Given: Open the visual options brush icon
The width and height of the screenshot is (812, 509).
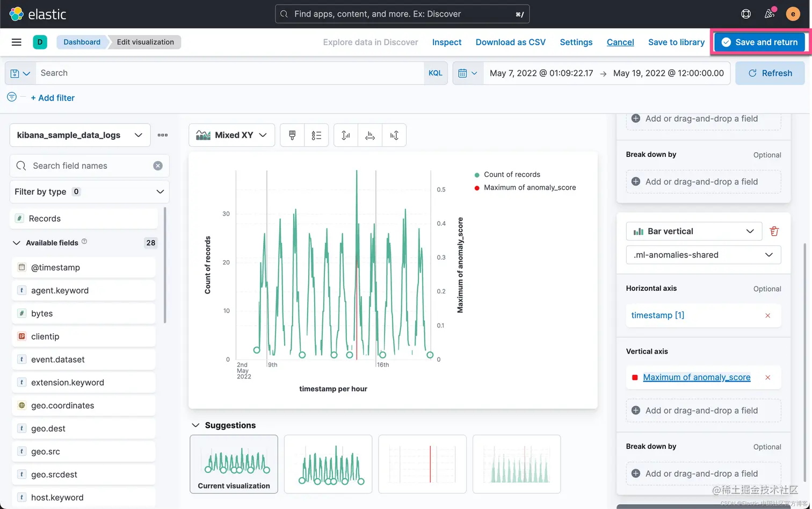Looking at the screenshot, I should (292, 135).
